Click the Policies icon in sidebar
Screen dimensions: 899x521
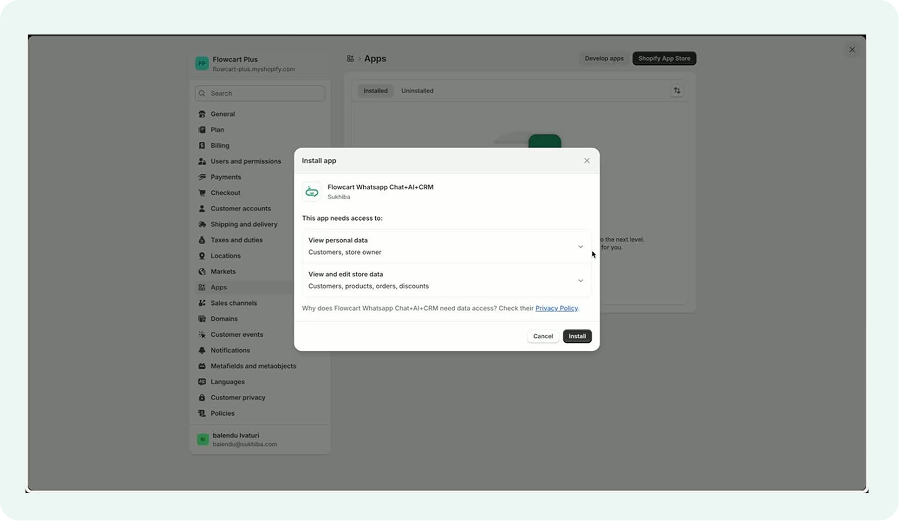click(202, 413)
